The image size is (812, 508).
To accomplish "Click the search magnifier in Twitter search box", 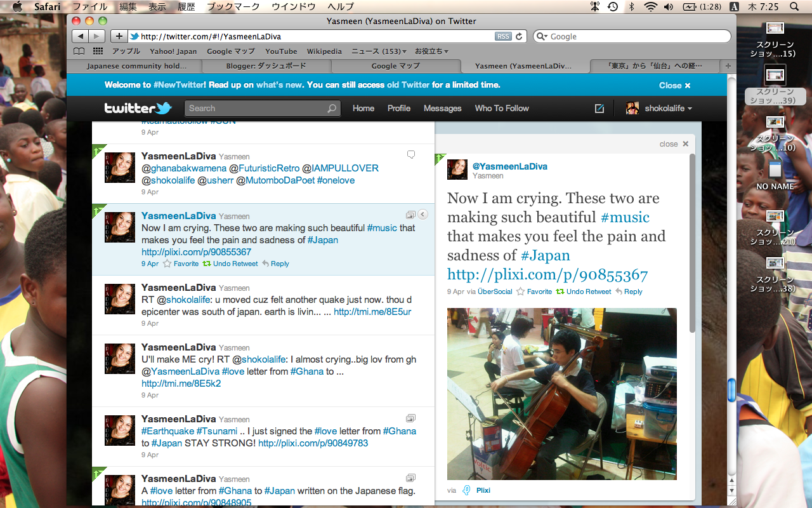I will pos(332,109).
